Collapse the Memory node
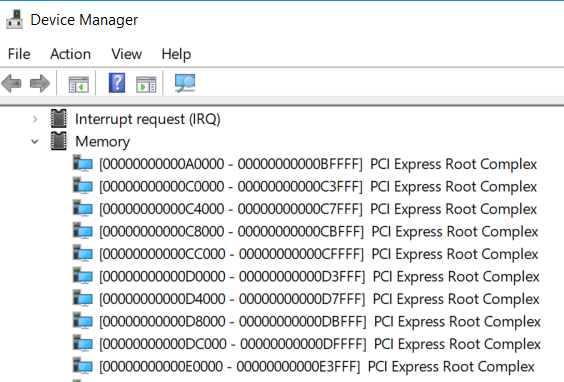Viewport: 564px width, 382px height. point(35,142)
